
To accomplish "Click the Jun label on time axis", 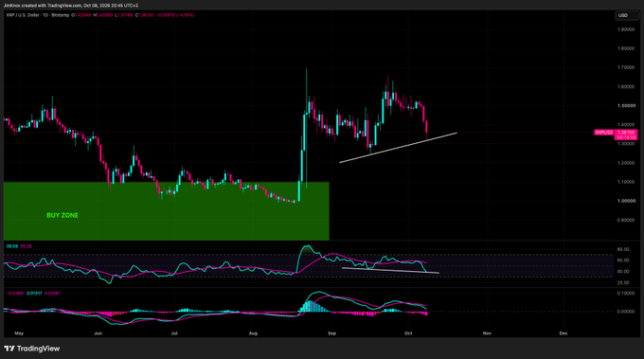I will (x=98, y=333).
